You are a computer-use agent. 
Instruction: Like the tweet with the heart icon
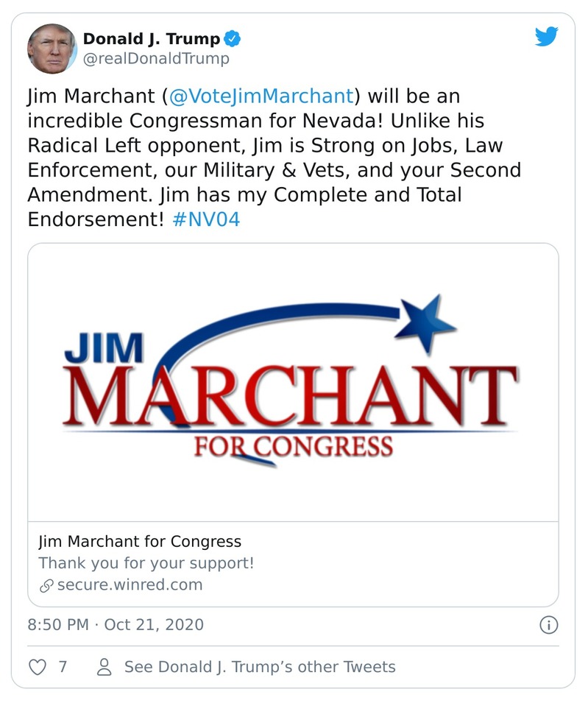point(37,667)
